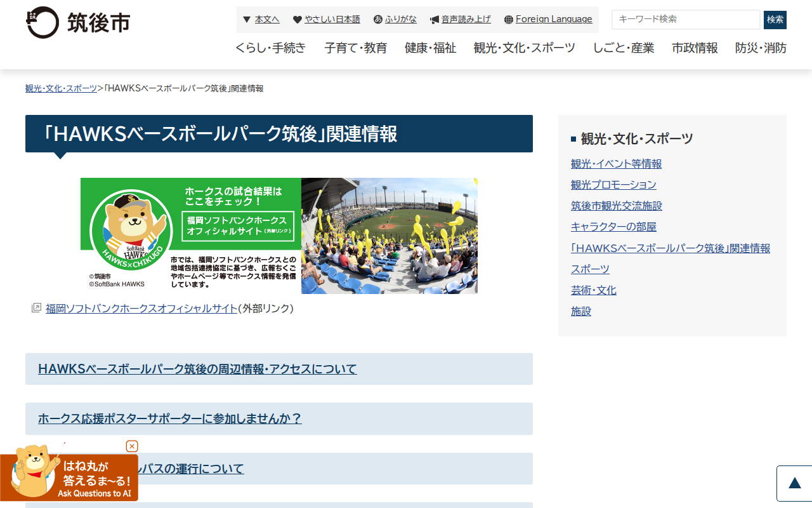Open the 防災・消防 menu

pos(761,48)
